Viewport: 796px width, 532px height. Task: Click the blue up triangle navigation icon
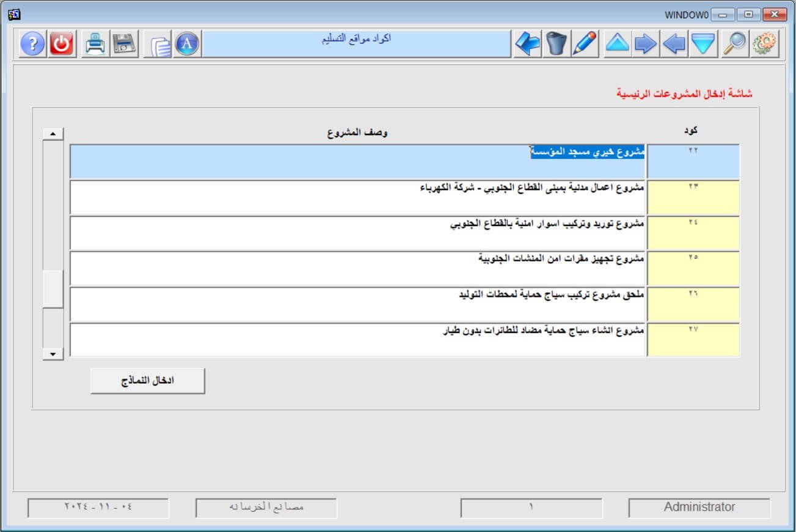(x=617, y=44)
